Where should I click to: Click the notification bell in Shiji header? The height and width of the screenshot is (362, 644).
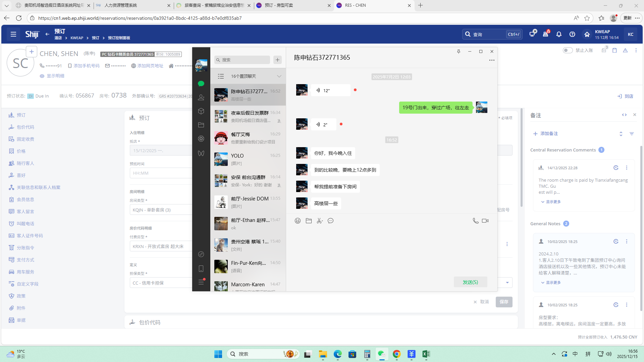(x=559, y=34)
